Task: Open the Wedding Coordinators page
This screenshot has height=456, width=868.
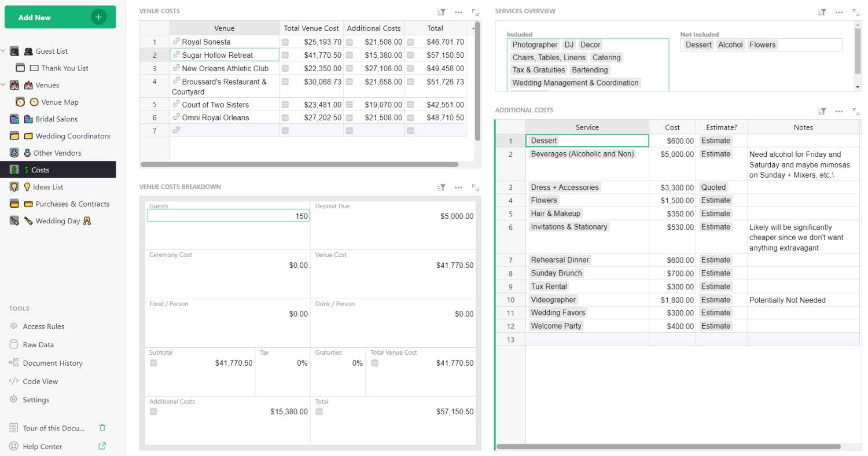Action: point(72,136)
